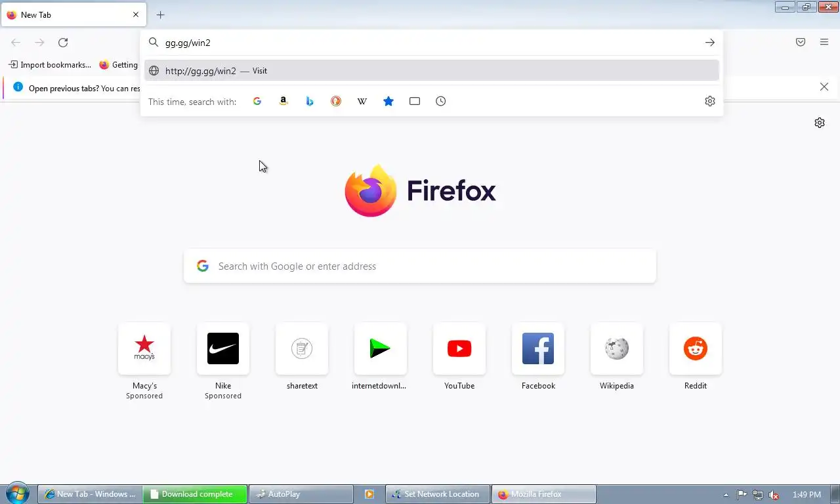The image size is (840, 504).
Task: Close the New Tab tab
Action: click(x=136, y=14)
